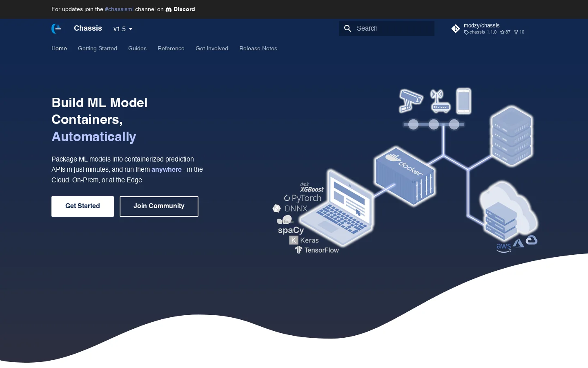Click the Discord logo icon in banner
This screenshot has height=368, width=588.
(169, 9)
